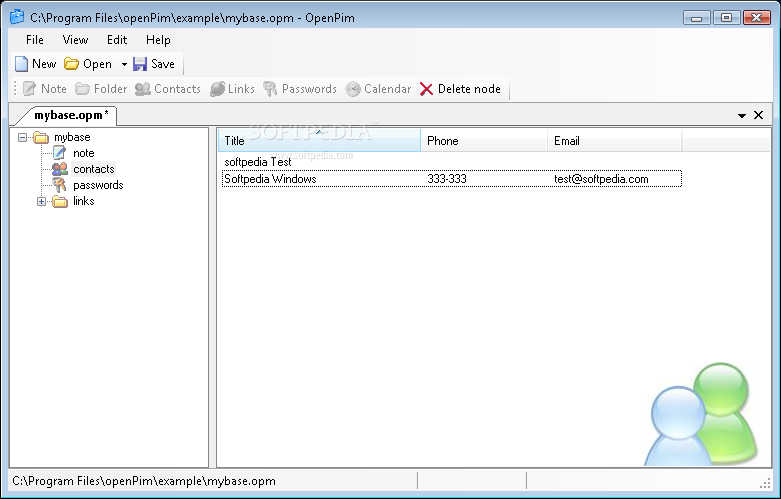Viewport: 781px width, 499px height.
Task: Click the New document icon
Action: (21, 64)
